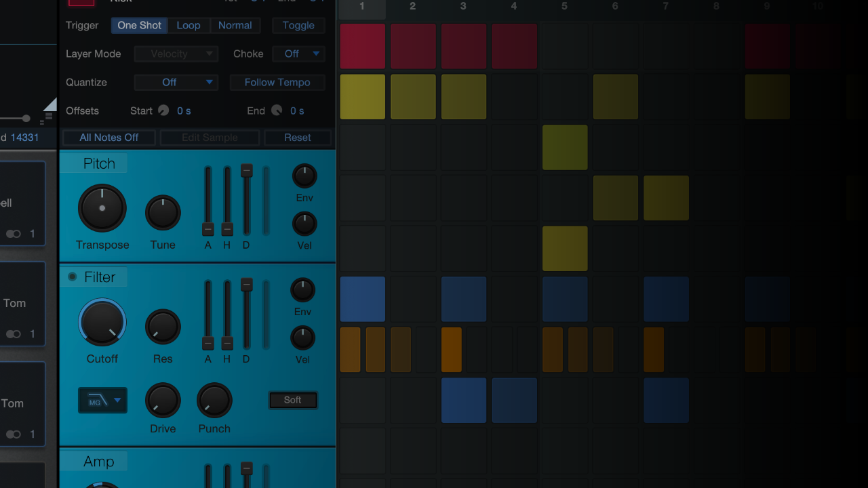Click the Punch knob
Viewport: 868px width, 488px height.
coord(214,400)
